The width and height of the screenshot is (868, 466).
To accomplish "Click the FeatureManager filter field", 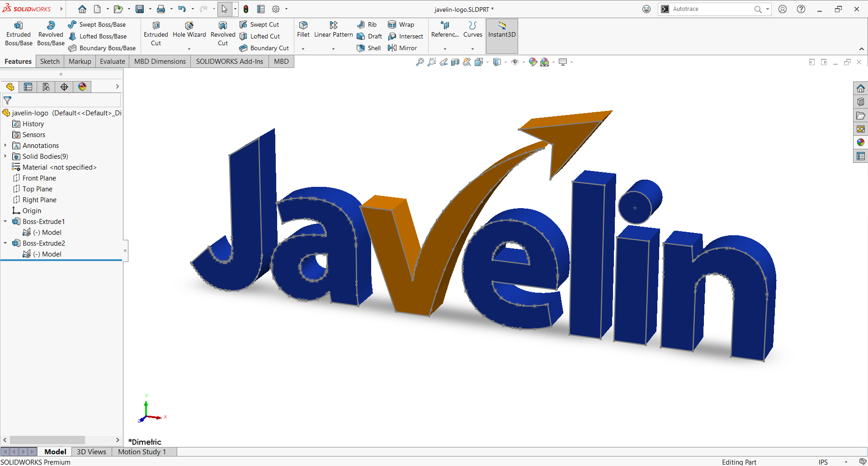I will [x=61, y=100].
